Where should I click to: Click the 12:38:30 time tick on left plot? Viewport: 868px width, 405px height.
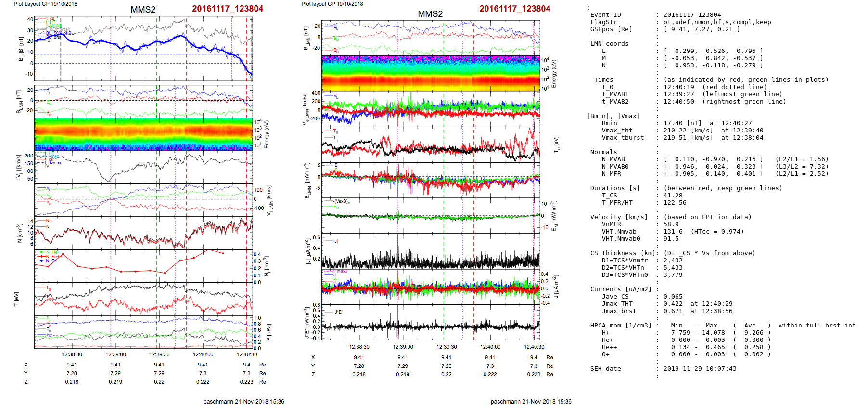click(72, 354)
